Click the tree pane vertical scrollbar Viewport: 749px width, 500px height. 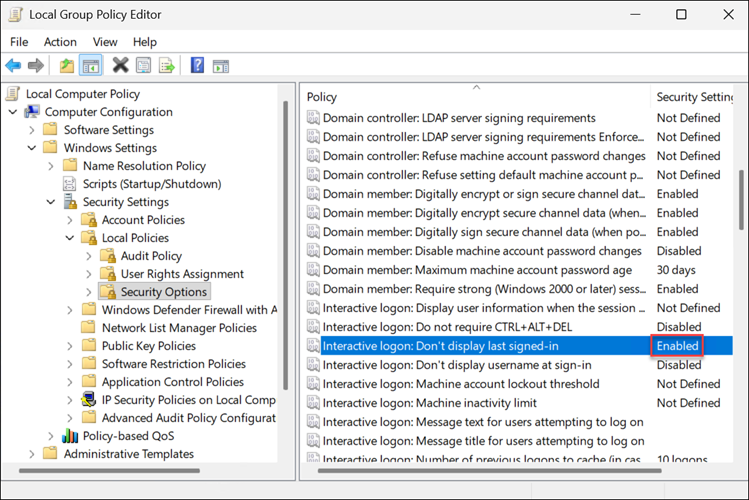click(286, 245)
